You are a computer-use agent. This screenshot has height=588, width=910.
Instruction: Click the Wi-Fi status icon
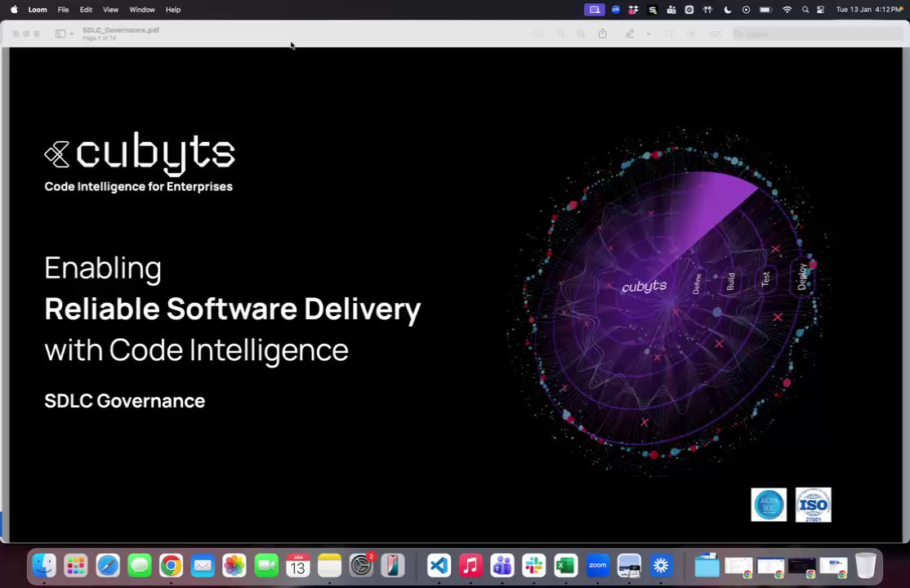pos(787,9)
